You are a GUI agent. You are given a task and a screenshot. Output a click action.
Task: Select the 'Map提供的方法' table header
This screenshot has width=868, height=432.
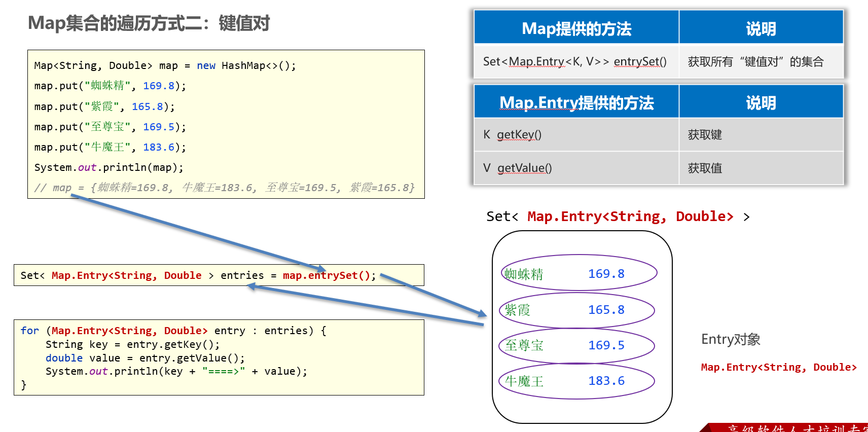pos(576,28)
